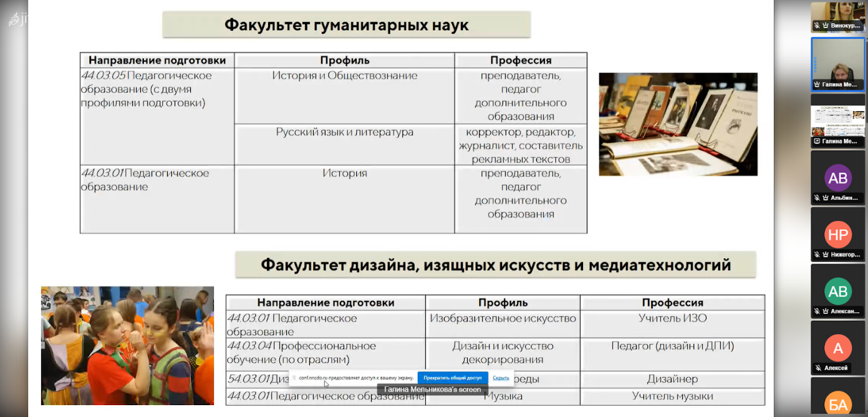The width and height of the screenshot is (868, 417).
Task: Click the muted microphone icon on Винокур tile
Action: 817,26
